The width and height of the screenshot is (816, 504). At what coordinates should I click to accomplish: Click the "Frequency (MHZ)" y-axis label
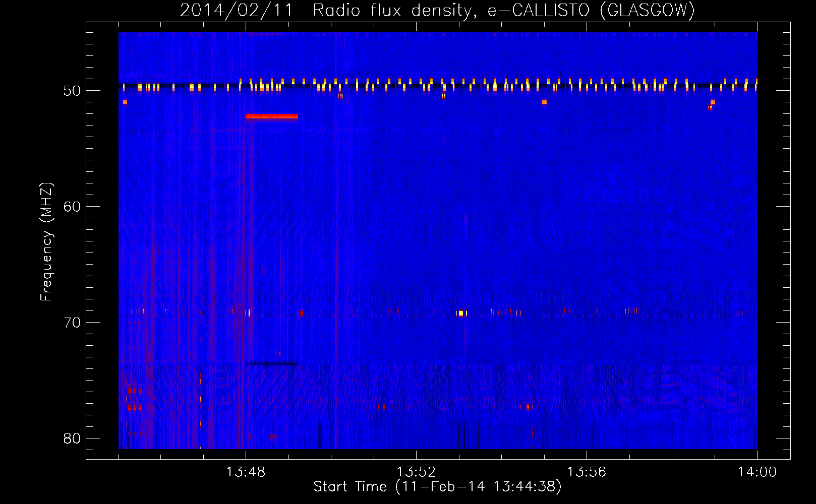pyautogui.click(x=46, y=242)
